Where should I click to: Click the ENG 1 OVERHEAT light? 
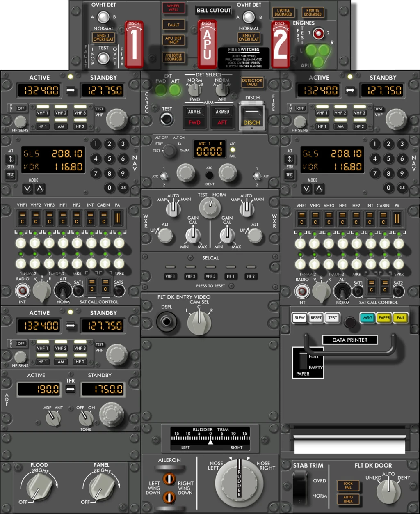click(103, 37)
